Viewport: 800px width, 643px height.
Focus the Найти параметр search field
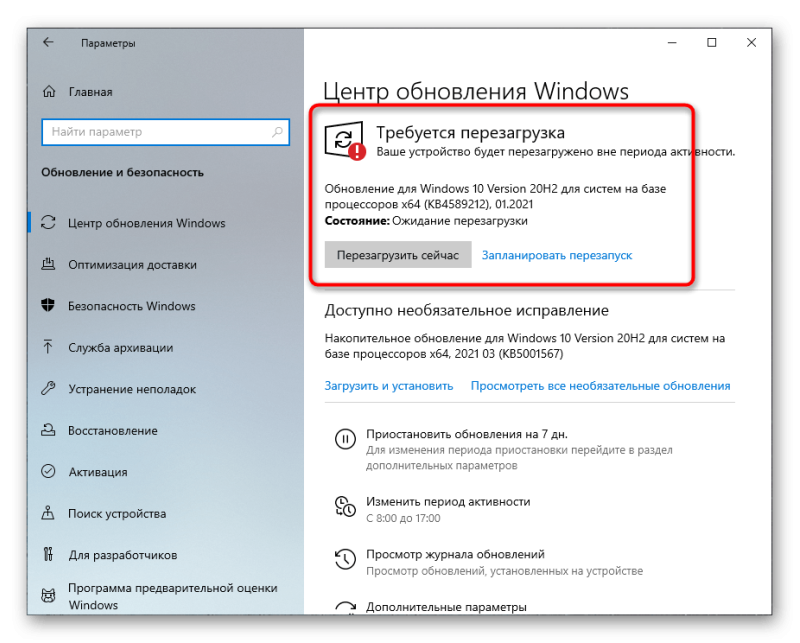click(x=166, y=132)
